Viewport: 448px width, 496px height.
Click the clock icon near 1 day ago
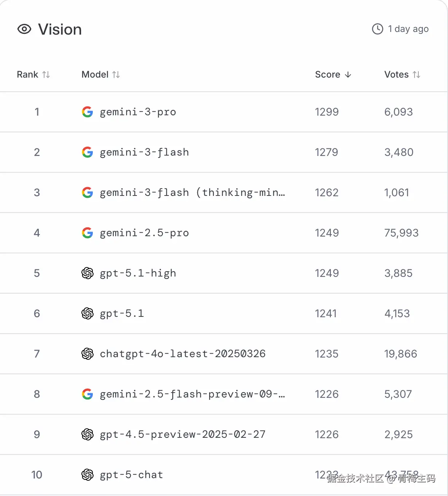pos(377,29)
